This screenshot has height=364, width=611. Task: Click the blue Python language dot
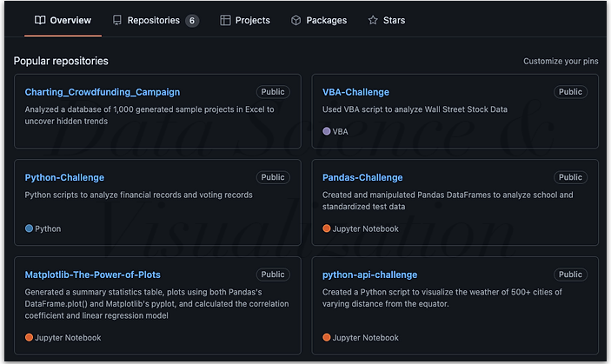coord(29,228)
